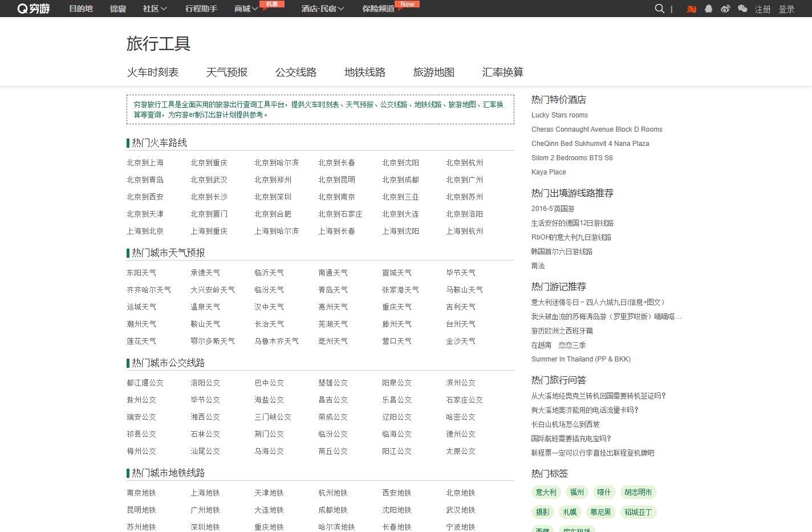Screen dimensions: 812x532
Task: Open 北京地铁 subway lines
Action: point(461,493)
